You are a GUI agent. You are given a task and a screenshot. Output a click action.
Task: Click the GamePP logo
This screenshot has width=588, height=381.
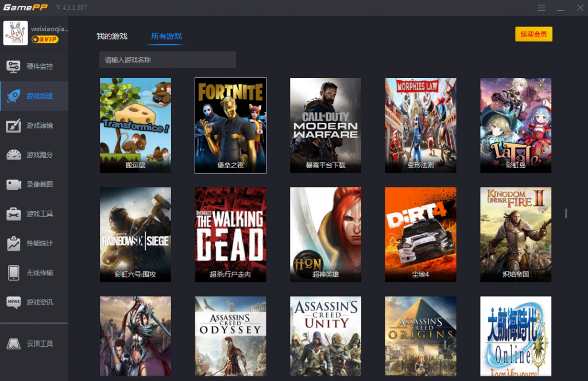point(25,7)
